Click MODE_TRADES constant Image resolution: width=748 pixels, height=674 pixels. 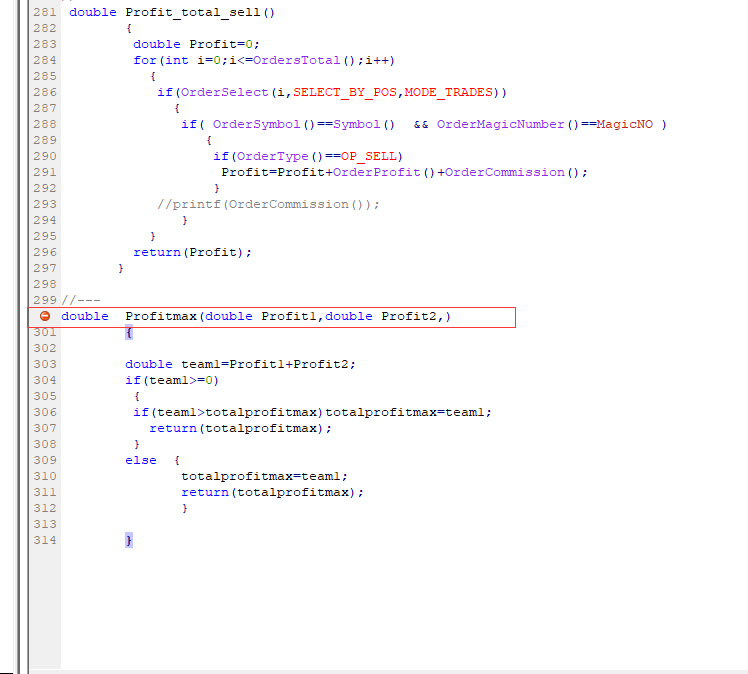tap(448, 92)
